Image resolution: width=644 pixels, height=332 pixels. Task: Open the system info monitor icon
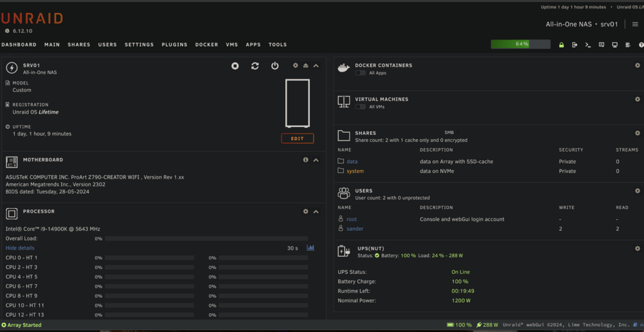coord(615,44)
